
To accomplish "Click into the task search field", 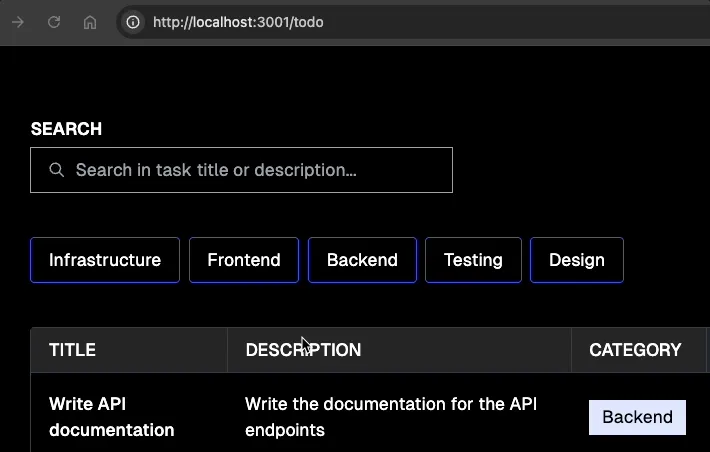I will tap(250, 170).
